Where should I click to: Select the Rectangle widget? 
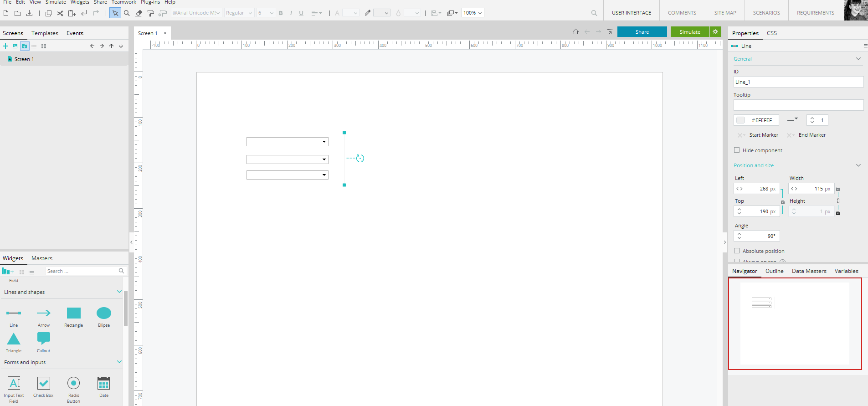pos(73,313)
